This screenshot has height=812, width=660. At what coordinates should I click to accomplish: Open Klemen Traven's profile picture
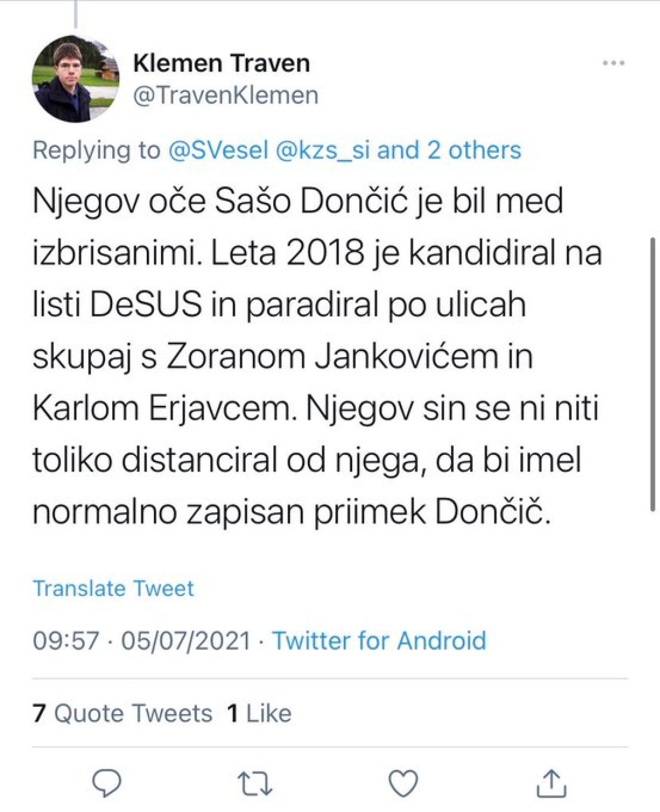coord(76,79)
